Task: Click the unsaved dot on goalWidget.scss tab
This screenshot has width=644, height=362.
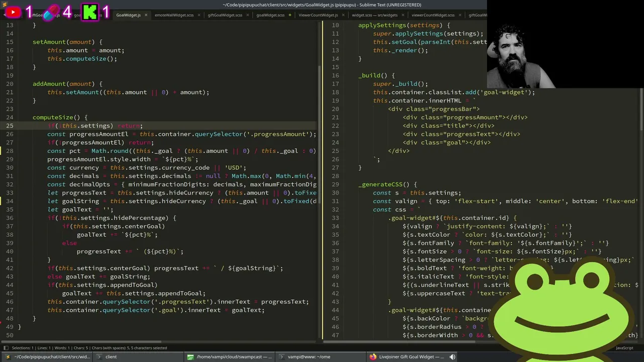Action: (x=290, y=15)
